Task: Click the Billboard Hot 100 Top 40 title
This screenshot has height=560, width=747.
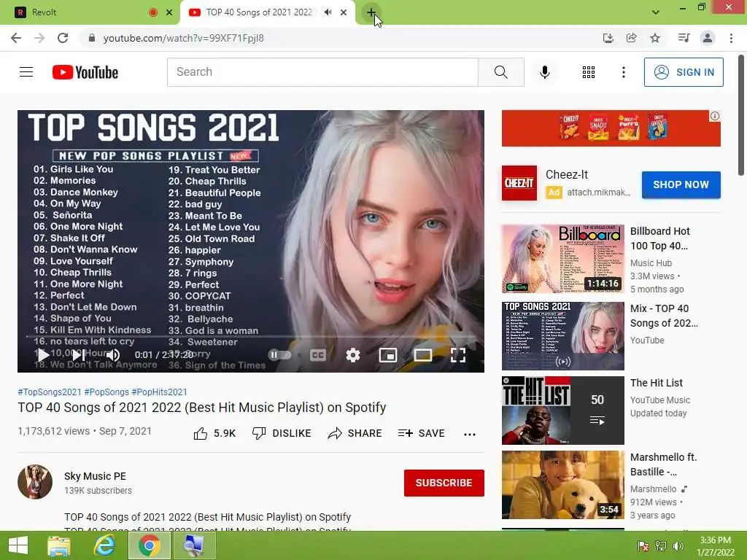Action: 659,238
